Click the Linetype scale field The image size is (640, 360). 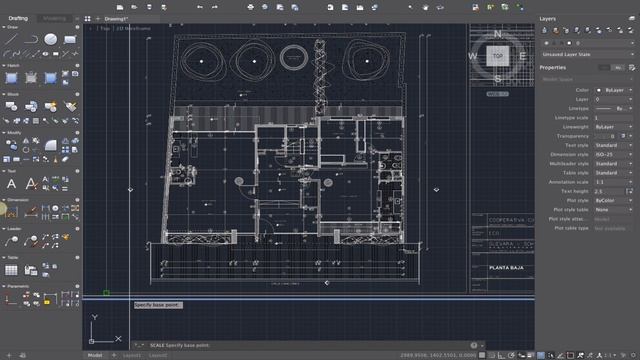click(x=613, y=118)
